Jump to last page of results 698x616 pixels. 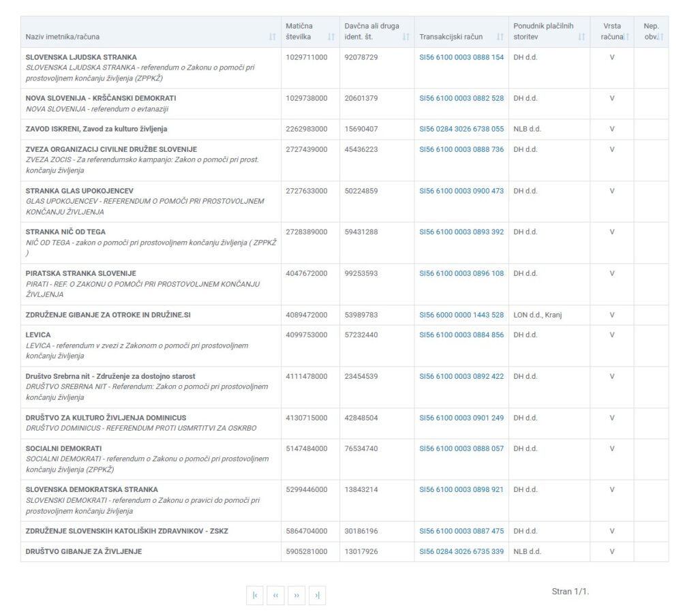pyautogui.click(x=317, y=596)
